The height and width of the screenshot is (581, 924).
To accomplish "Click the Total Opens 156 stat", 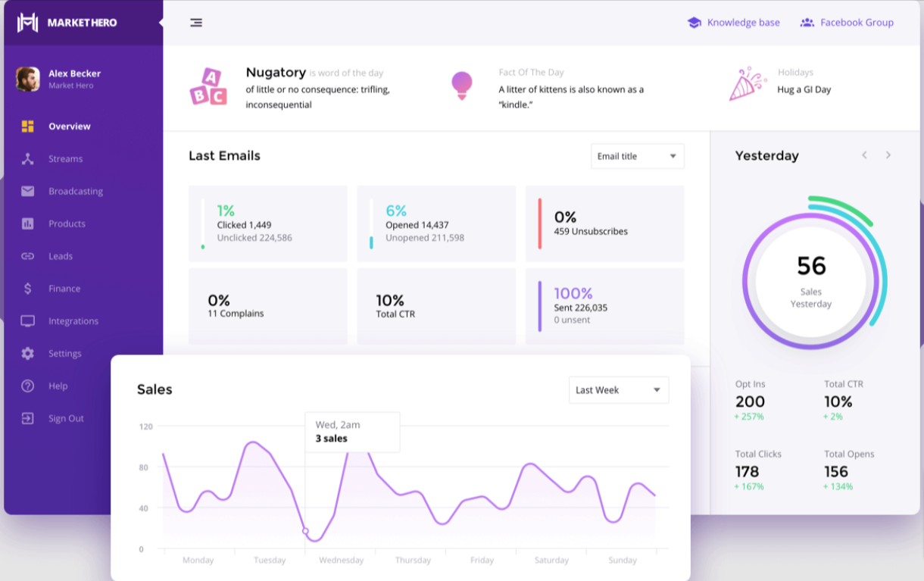I will point(849,470).
